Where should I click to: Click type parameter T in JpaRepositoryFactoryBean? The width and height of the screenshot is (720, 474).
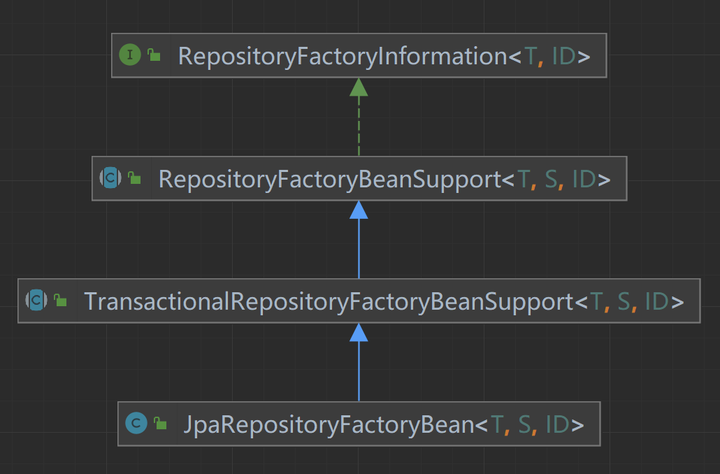(497, 423)
